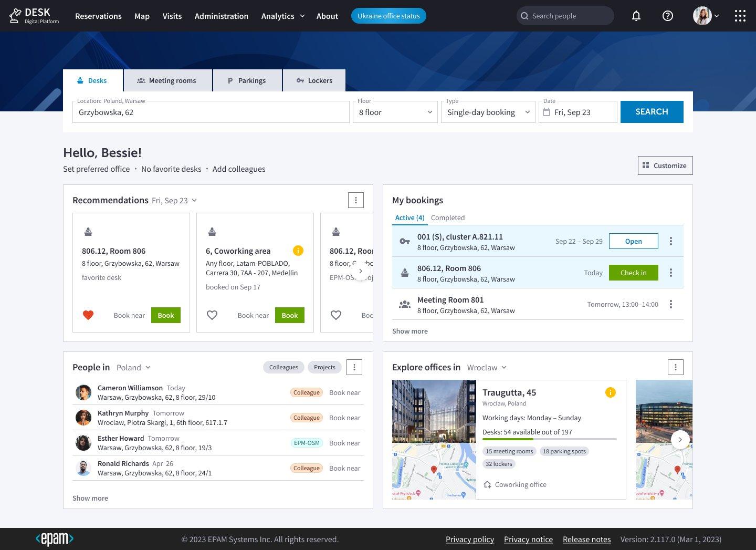756x550 pixels.
Task: Click the info icon on Coworking area card
Action: pyautogui.click(x=298, y=251)
